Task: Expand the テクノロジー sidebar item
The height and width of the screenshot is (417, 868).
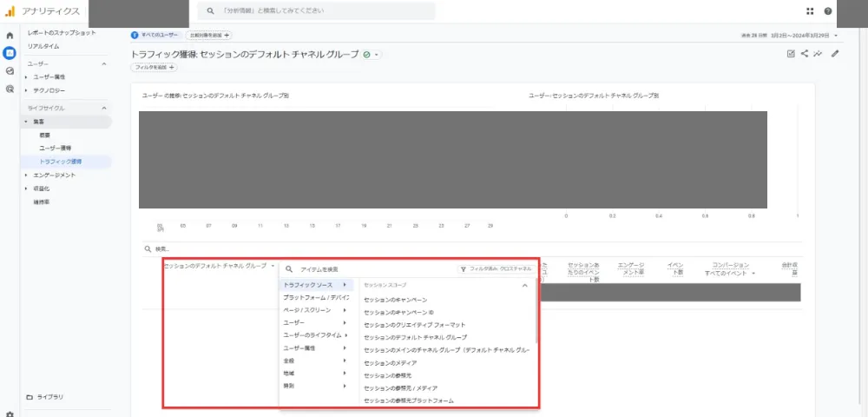Action: coord(26,90)
